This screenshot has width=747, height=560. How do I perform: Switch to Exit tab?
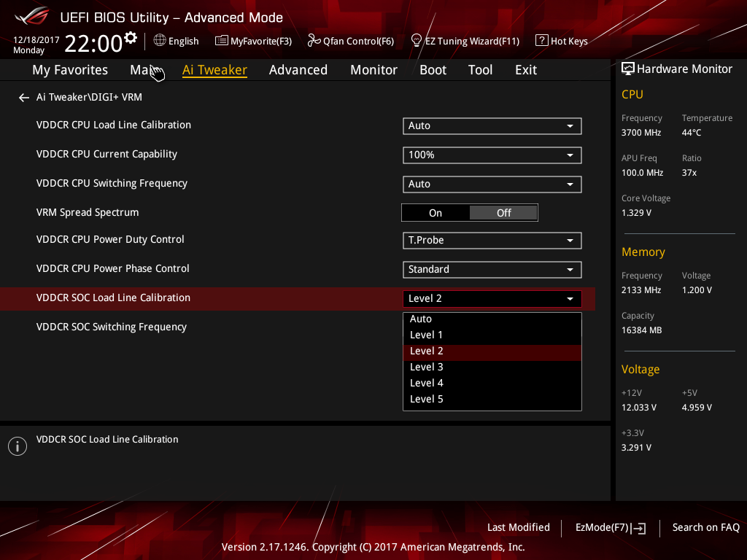(526, 70)
